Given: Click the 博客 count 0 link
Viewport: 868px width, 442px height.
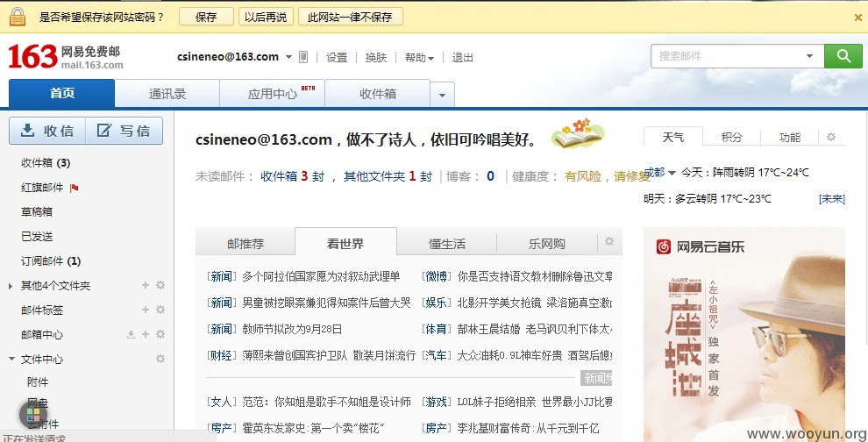Looking at the screenshot, I should point(490,176).
